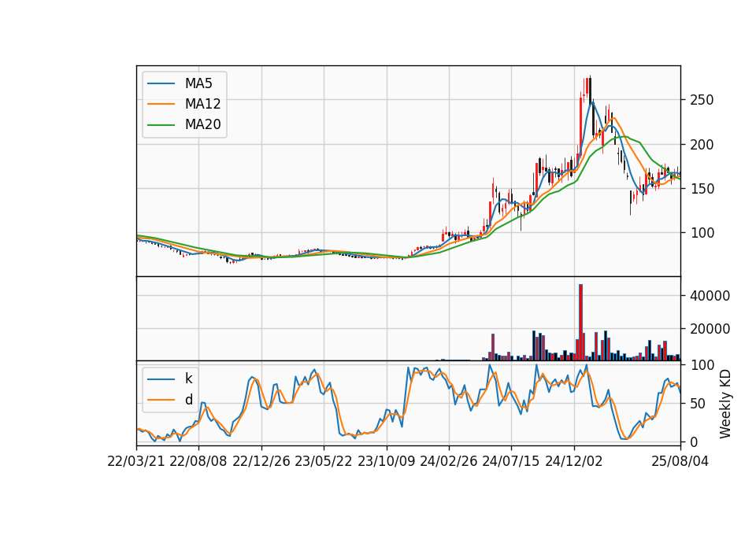Click the k legend label
This screenshot has width=756, height=543.
(188, 379)
